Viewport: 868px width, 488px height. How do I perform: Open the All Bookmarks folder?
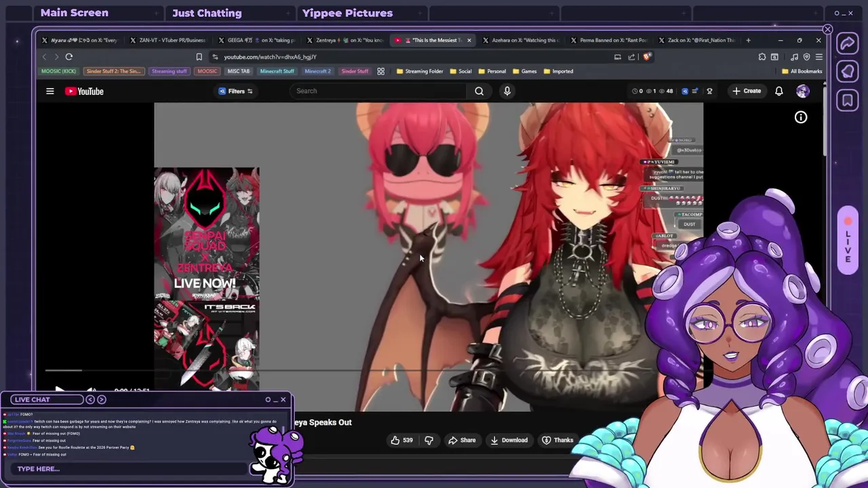[x=802, y=71]
